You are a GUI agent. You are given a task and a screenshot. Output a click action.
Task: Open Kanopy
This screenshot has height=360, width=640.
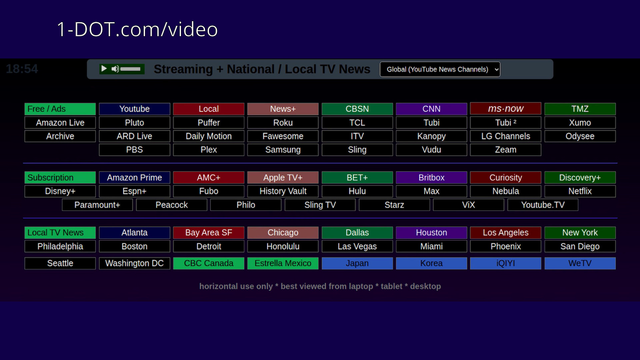[431, 136]
